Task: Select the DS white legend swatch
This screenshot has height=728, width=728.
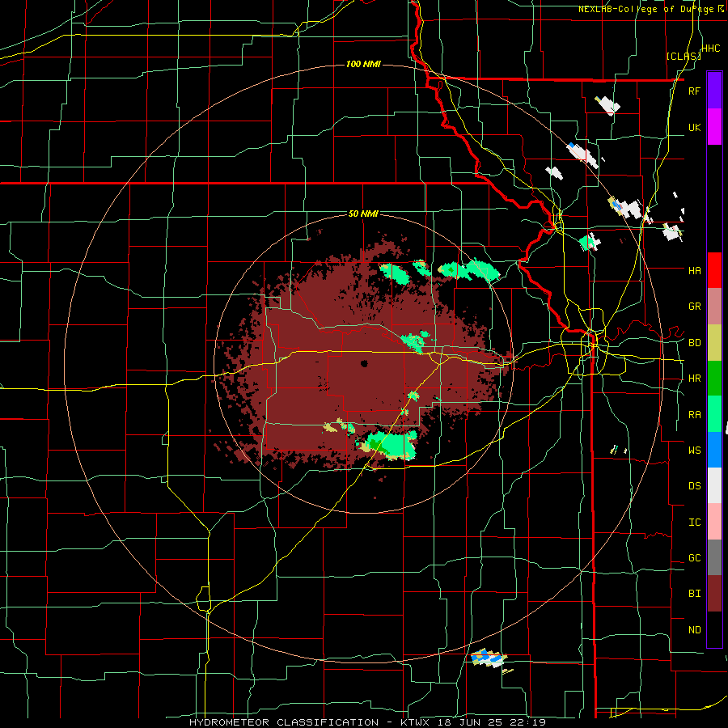Action: (714, 485)
